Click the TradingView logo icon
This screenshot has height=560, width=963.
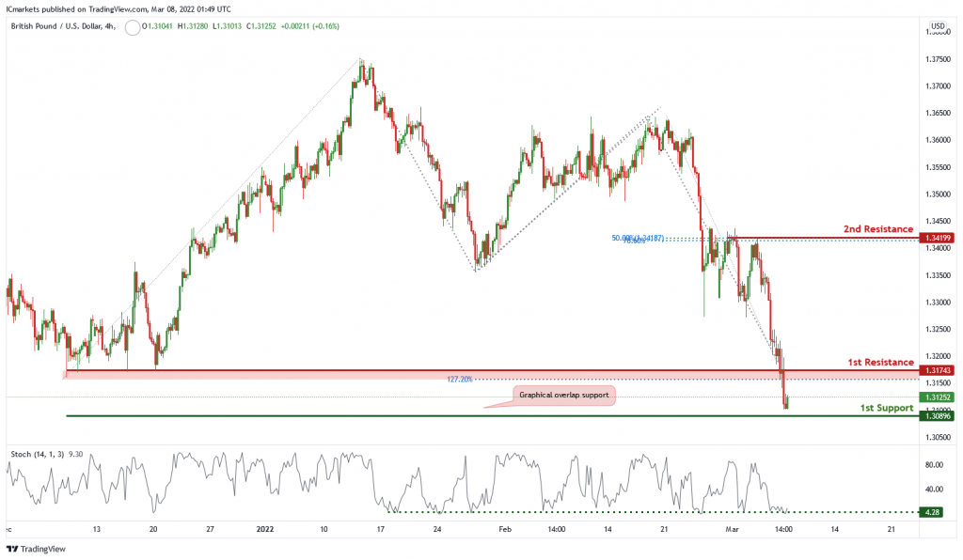(x=11, y=549)
